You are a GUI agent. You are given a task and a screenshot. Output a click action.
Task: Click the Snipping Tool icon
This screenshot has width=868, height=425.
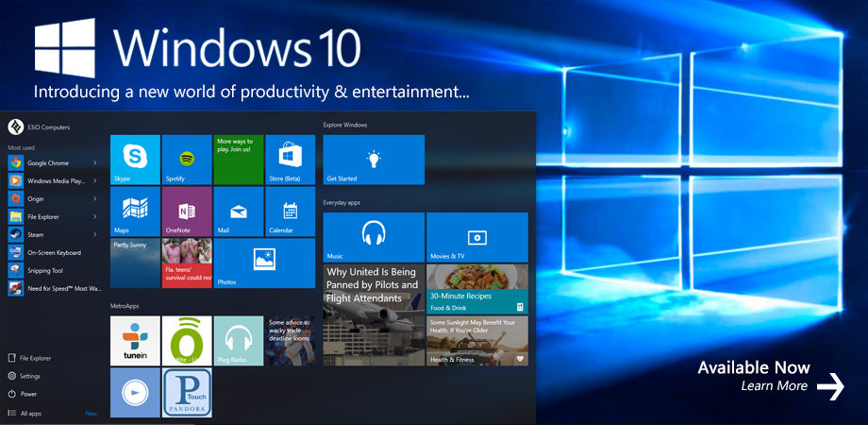[x=15, y=270]
